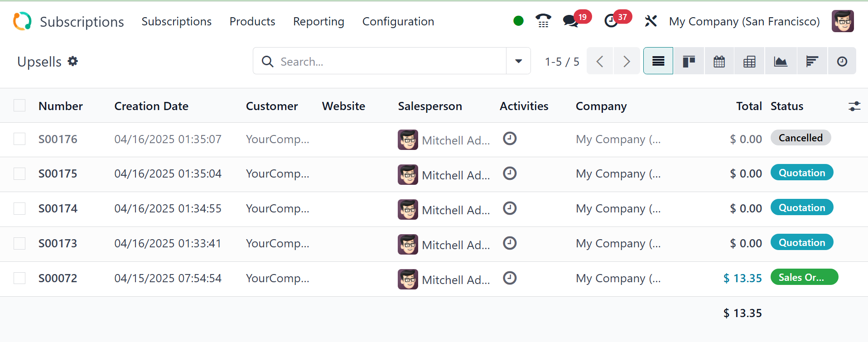868x342 pixels.
Task: Open the Configuration menu
Action: [x=398, y=21]
